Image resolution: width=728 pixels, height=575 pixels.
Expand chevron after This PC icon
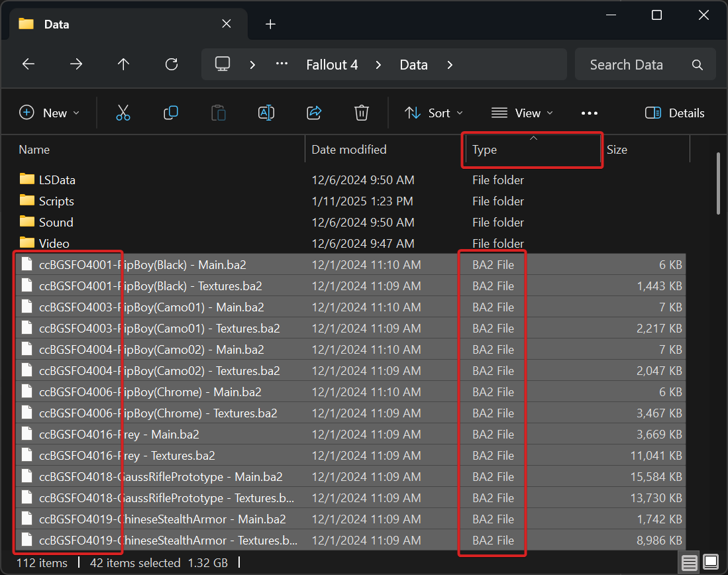point(252,65)
